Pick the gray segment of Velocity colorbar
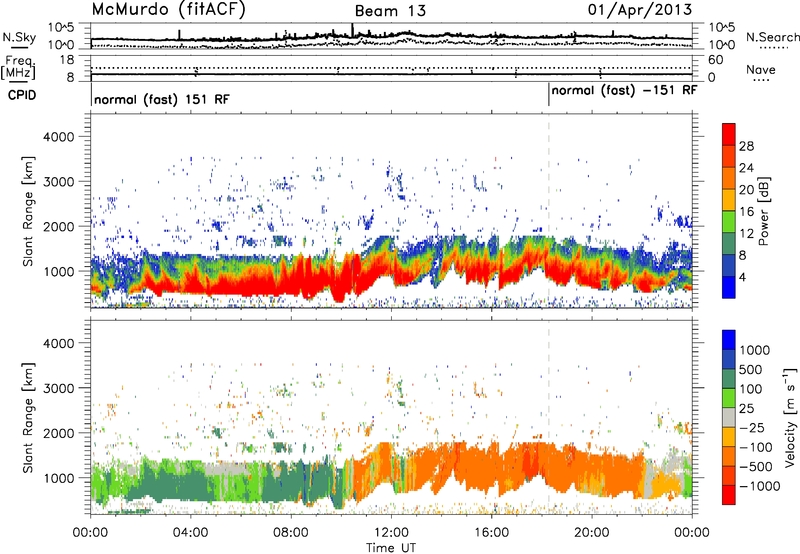Viewport: 800px width, 554px height. (x=729, y=418)
